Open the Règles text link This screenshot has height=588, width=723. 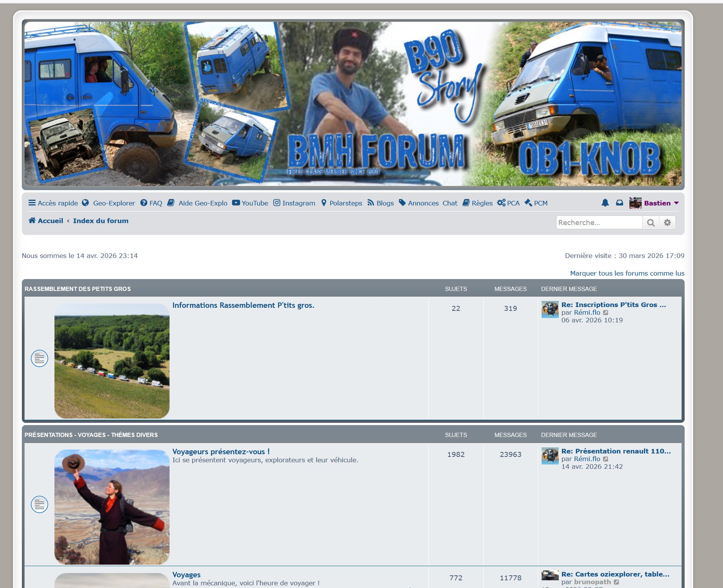pyautogui.click(x=482, y=203)
